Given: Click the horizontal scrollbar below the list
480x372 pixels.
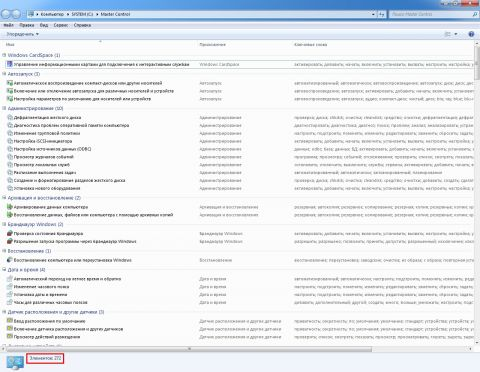Looking at the screenshot, I should 189,349.
